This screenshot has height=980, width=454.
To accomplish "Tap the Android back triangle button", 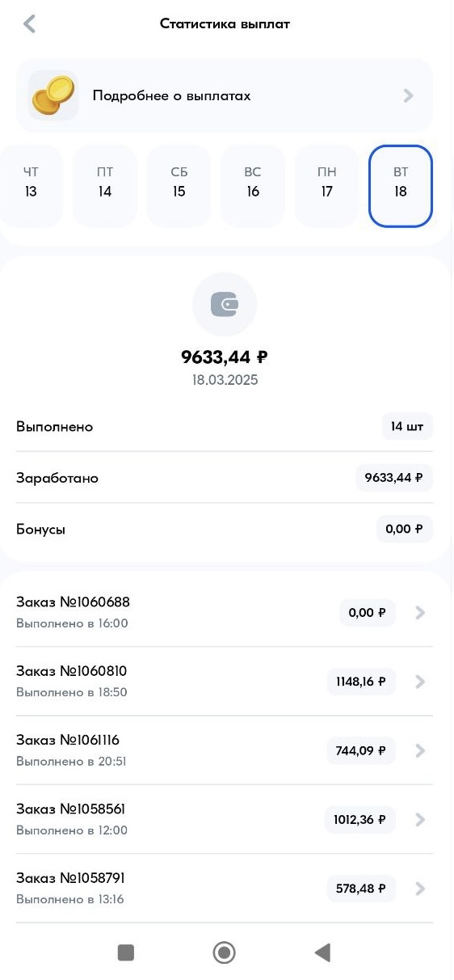I will pos(322,953).
